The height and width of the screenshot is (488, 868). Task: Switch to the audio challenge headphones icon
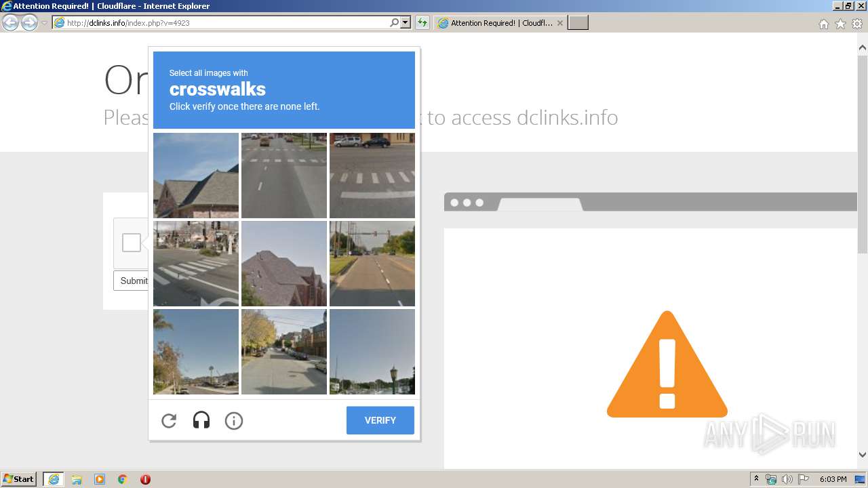[x=201, y=421]
